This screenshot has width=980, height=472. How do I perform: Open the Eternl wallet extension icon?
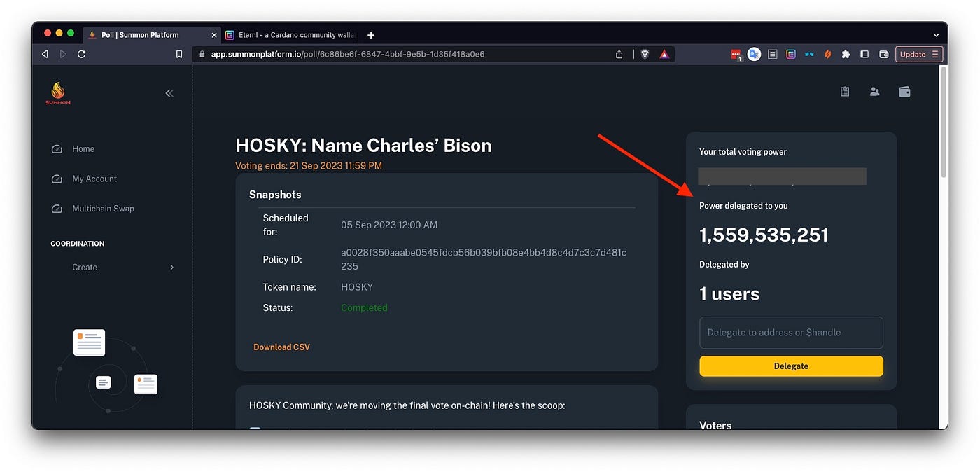791,54
